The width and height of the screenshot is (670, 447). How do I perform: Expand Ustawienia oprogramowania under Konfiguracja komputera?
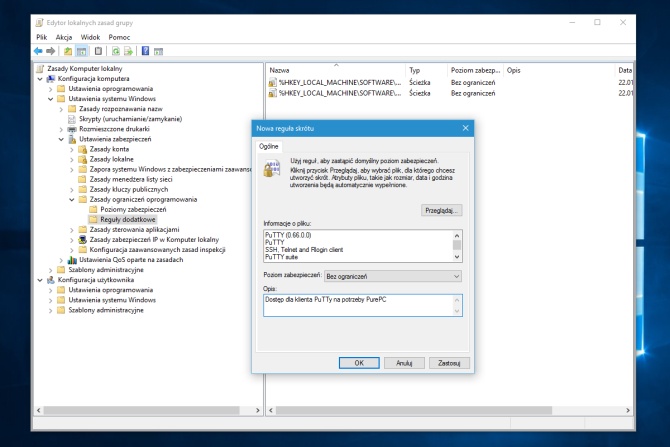[x=50, y=89]
